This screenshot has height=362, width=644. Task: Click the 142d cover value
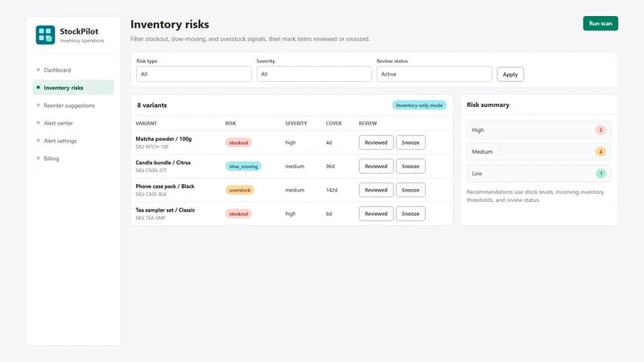[x=332, y=190]
